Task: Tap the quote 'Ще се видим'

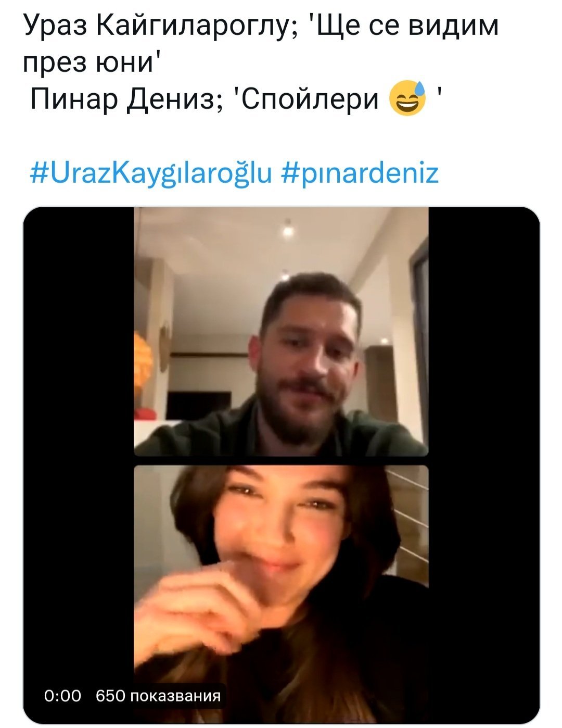Action: (x=404, y=26)
